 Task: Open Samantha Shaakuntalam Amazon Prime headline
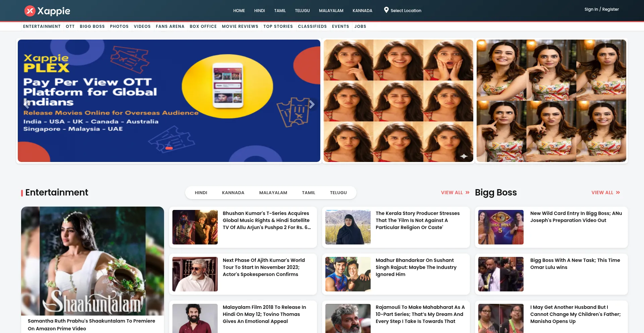coord(91,325)
